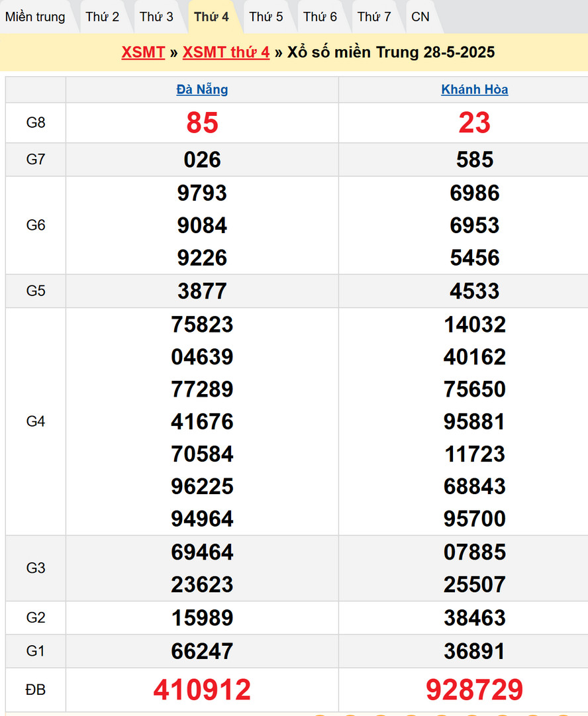Select the Thứ 3 tab
The width and height of the screenshot is (588, 716).
click(157, 17)
